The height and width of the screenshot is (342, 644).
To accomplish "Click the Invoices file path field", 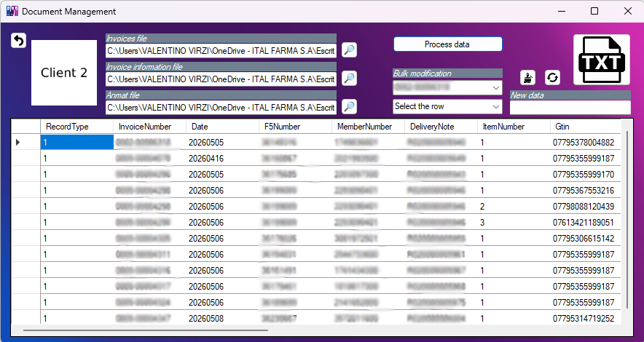I will point(221,51).
